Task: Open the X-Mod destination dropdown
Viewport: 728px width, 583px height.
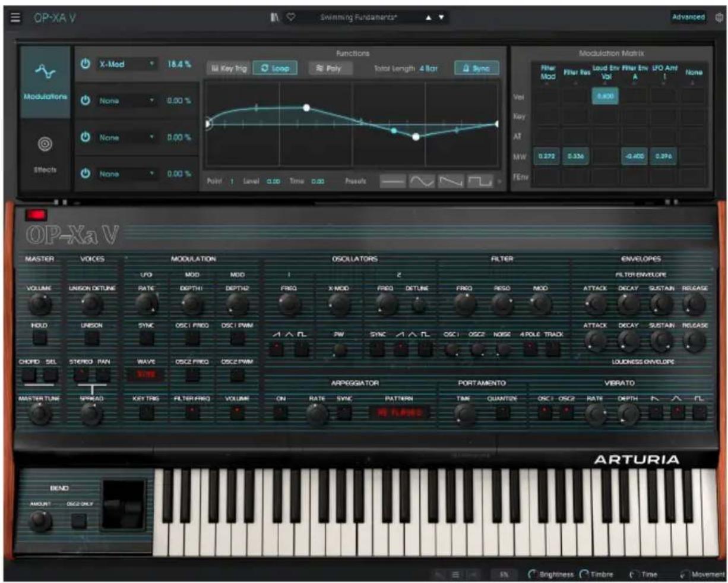Action: click(126, 64)
